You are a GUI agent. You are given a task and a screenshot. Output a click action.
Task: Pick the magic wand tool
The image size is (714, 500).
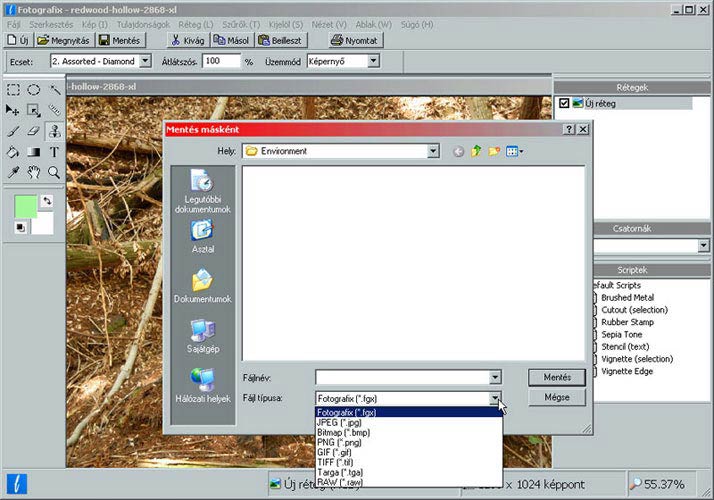[54, 90]
